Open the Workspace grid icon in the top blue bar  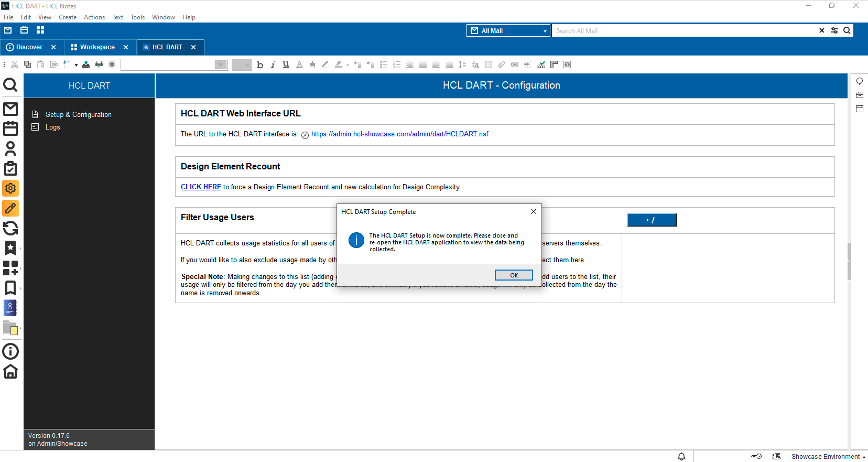point(40,30)
